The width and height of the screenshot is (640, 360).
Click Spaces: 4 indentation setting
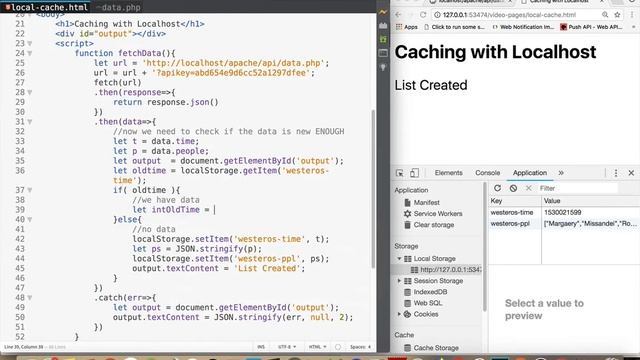360,347
